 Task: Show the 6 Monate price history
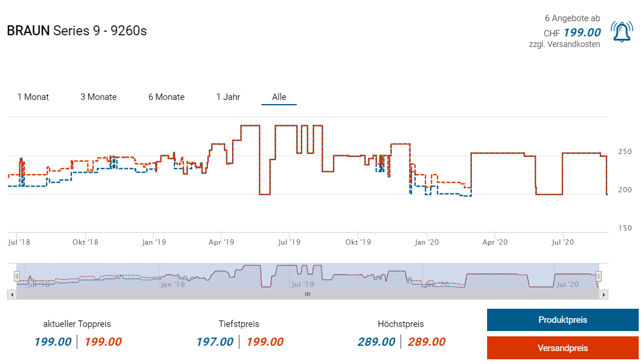pos(166,97)
